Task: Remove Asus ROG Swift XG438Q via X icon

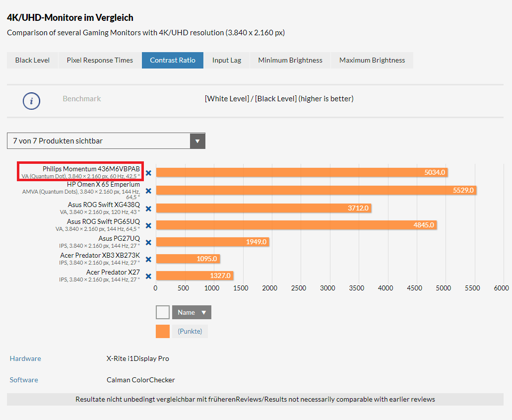Action: 148,208
